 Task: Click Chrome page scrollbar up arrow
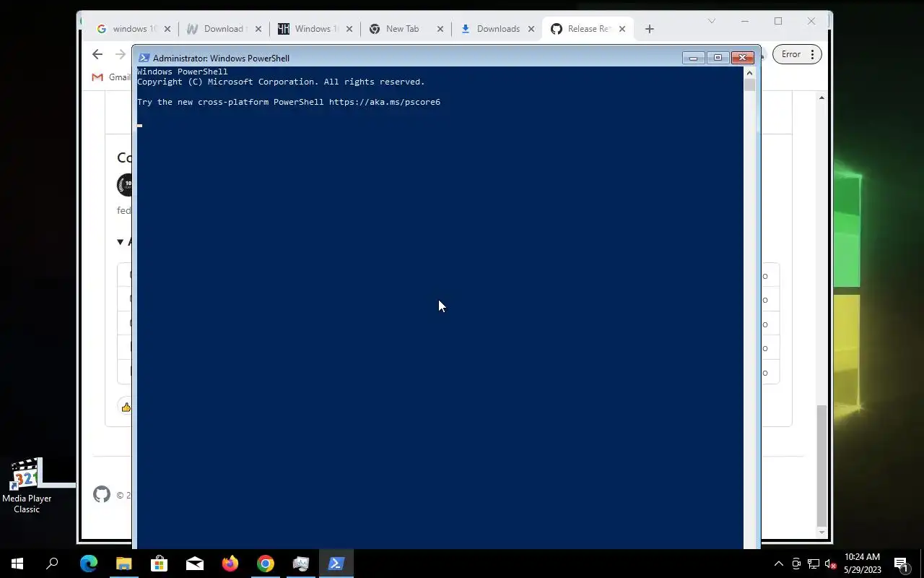coord(821,97)
